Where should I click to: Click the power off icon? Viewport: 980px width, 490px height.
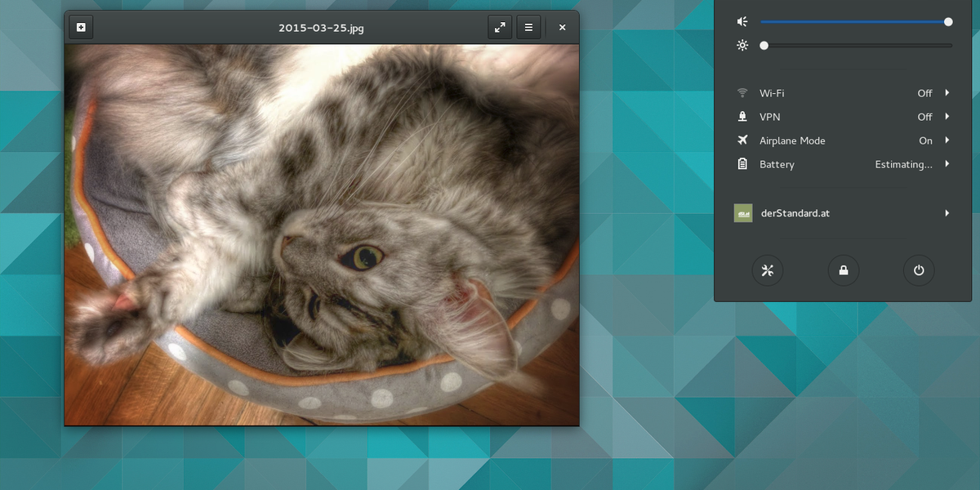coord(919,270)
